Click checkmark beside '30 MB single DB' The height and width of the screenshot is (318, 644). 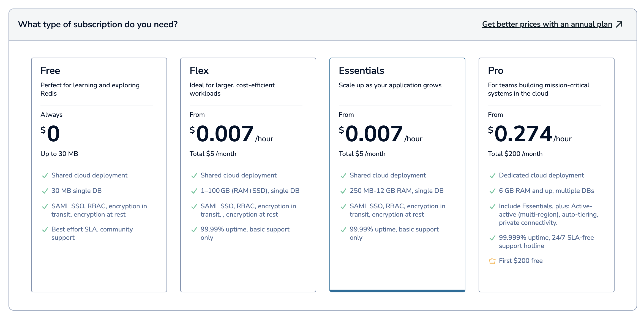tap(45, 191)
